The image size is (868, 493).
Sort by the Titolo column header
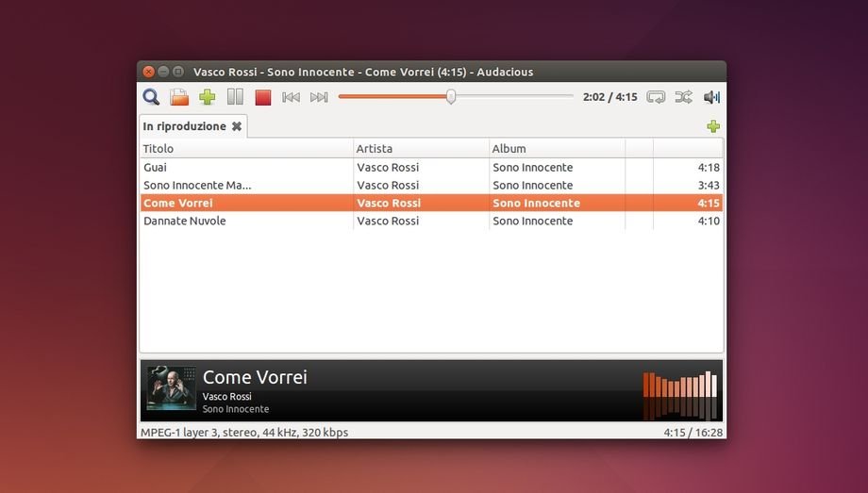pos(246,148)
